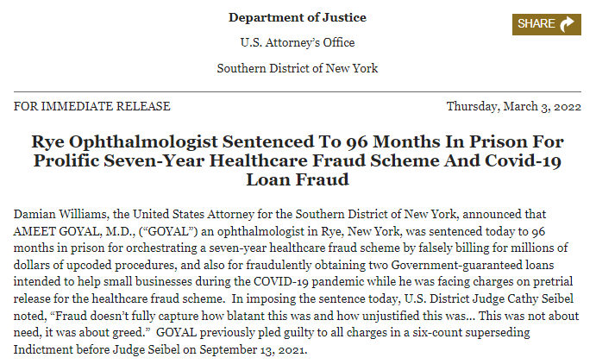
Task: Click the SHARE button
Action: (546, 24)
